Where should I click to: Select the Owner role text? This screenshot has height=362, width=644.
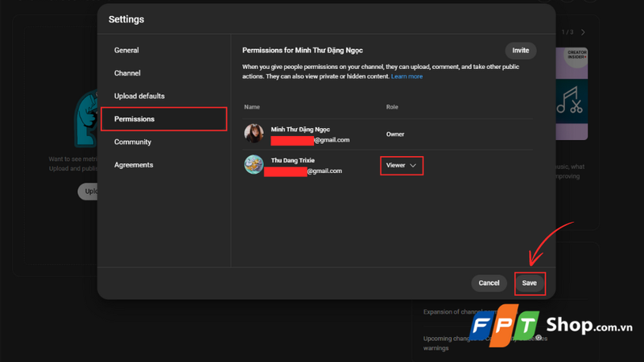tap(395, 134)
